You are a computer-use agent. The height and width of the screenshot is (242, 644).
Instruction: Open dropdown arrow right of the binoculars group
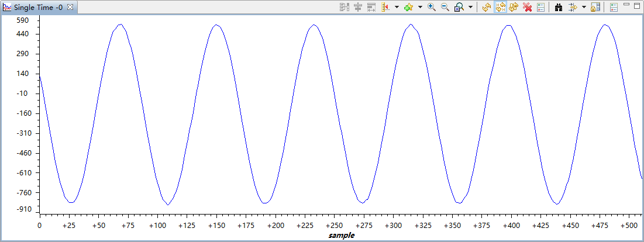click(584, 7)
